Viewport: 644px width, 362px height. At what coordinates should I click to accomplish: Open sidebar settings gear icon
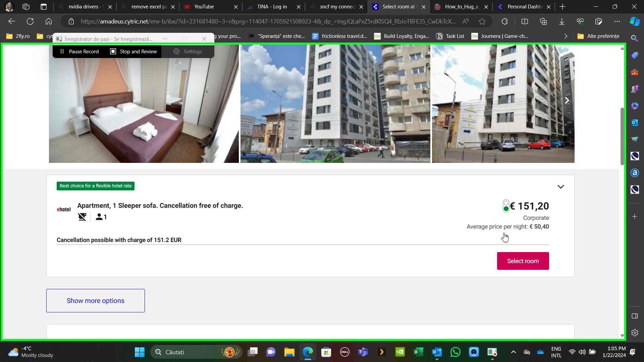[634, 333]
